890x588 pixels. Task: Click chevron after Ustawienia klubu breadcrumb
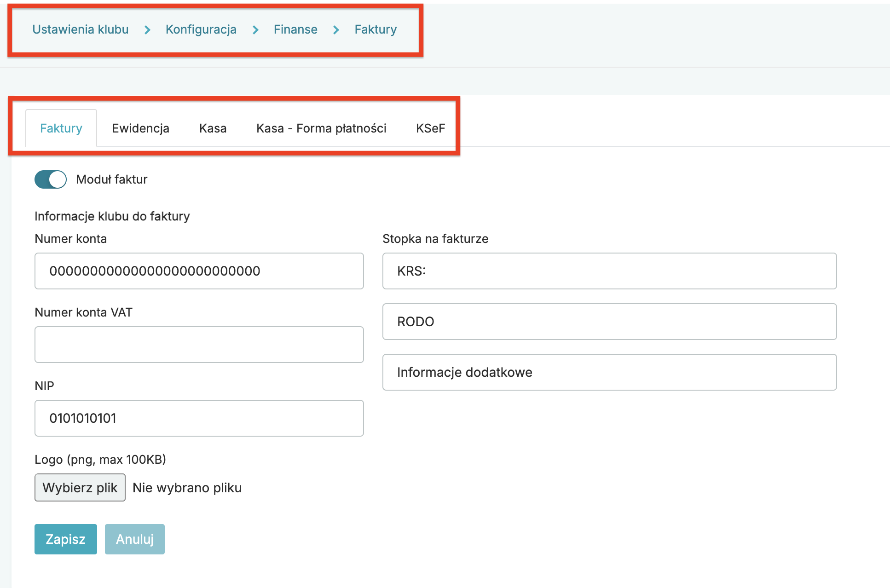click(147, 30)
